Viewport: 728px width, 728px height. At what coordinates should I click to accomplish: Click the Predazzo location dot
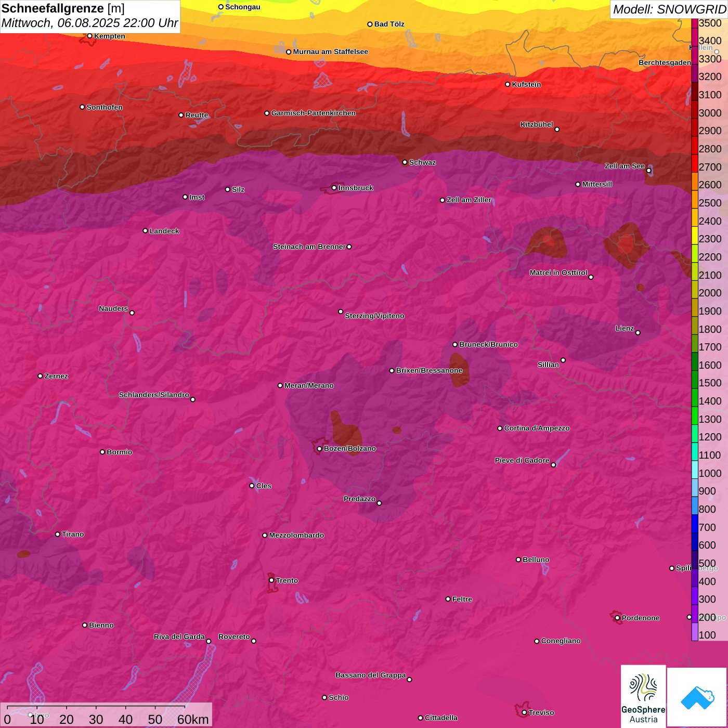(379, 503)
